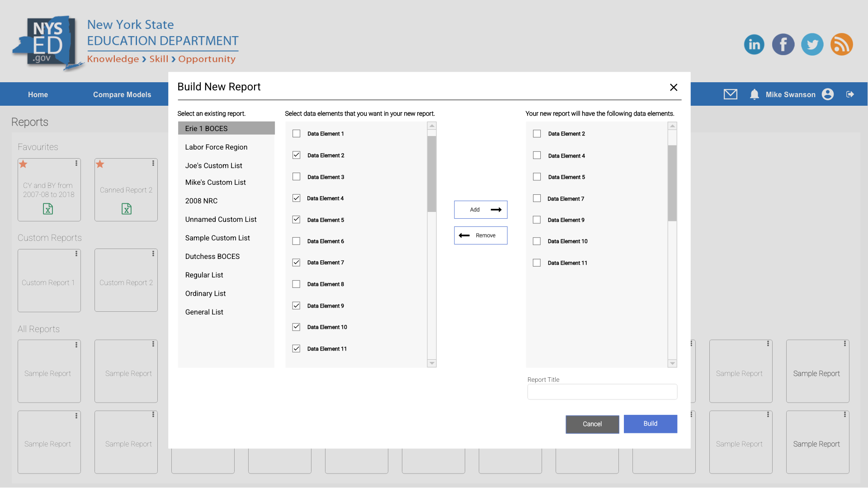Open the Twitter social icon

pos(812,44)
